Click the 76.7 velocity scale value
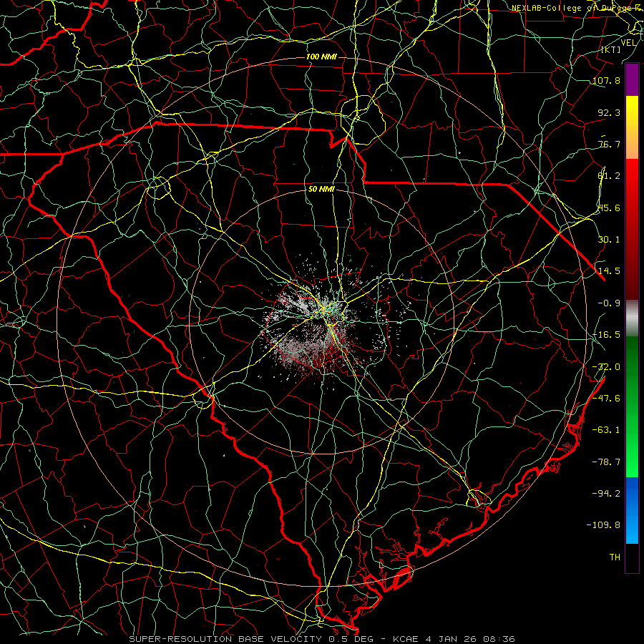Viewport: 644px width, 644px height. point(609,144)
